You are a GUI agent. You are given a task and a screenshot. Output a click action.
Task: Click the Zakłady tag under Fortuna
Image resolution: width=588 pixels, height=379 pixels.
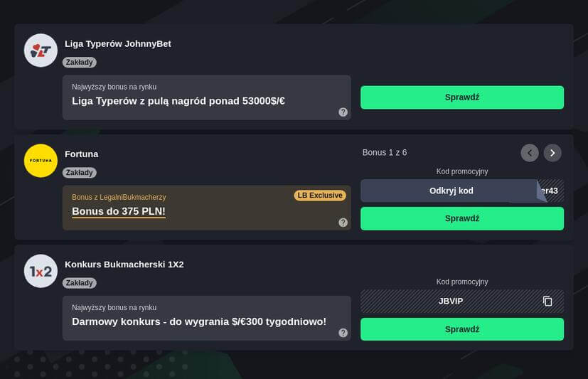coord(80,173)
